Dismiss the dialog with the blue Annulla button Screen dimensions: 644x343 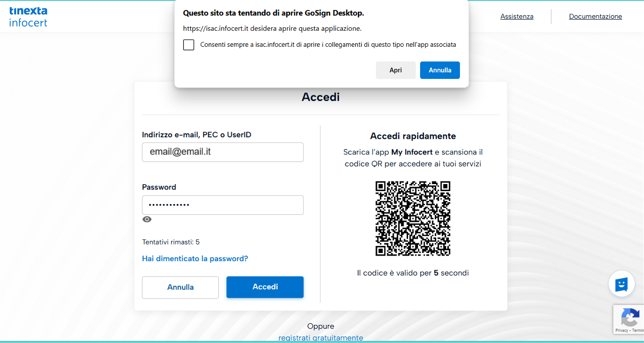(439, 70)
